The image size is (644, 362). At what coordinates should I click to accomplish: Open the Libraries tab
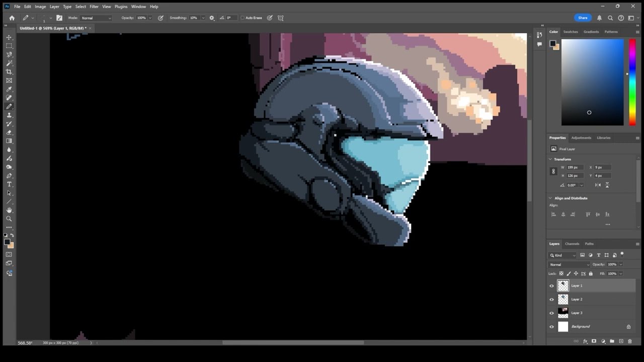pyautogui.click(x=604, y=138)
